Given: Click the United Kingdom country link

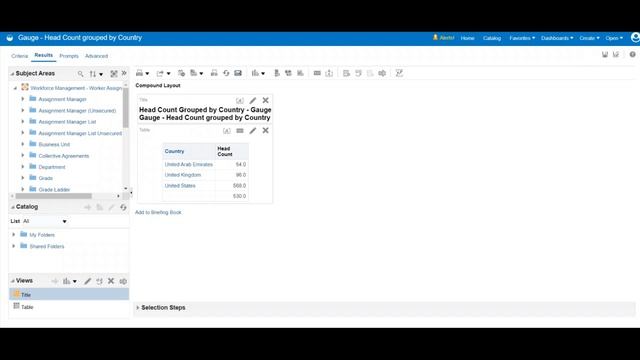Looking at the screenshot, I should coord(183,175).
